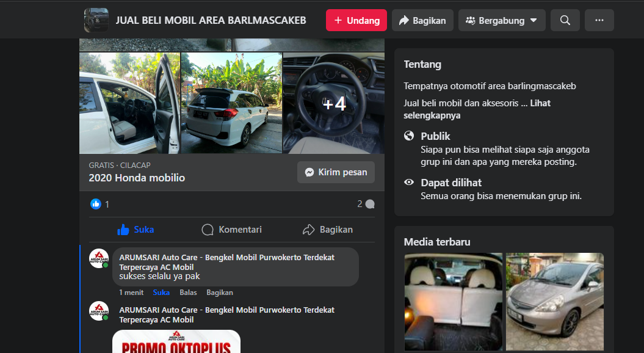Open ARUMSARI avatar on first comment
644x353 pixels.
[99, 258]
